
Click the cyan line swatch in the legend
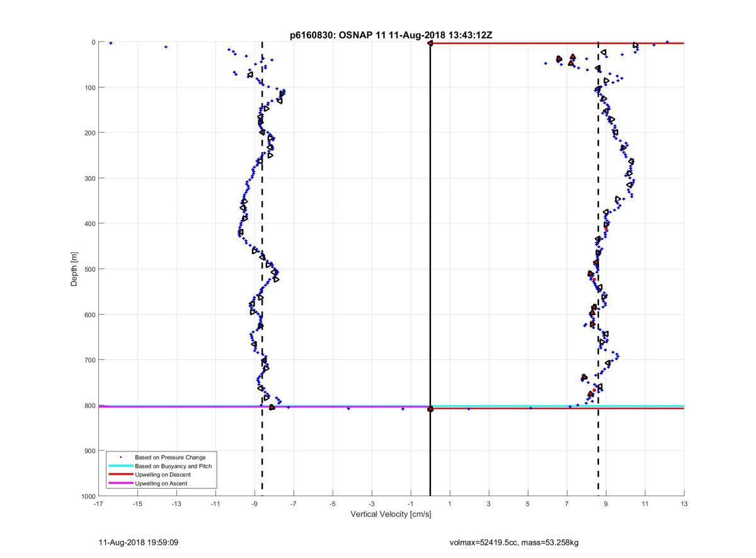pos(121,466)
